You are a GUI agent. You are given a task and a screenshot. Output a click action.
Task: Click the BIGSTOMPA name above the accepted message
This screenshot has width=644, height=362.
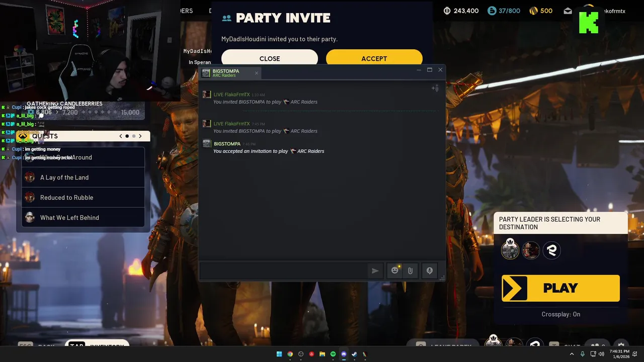227,144
